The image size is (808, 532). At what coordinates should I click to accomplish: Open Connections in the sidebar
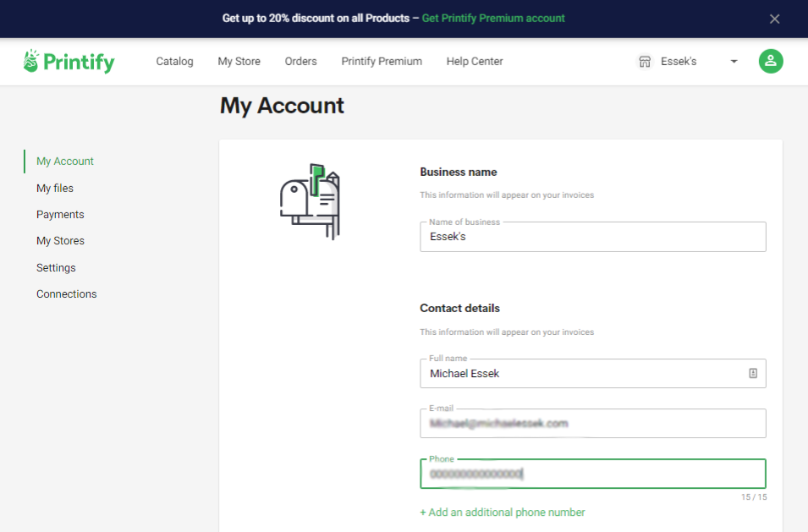pyautogui.click(x=67, y=294)
